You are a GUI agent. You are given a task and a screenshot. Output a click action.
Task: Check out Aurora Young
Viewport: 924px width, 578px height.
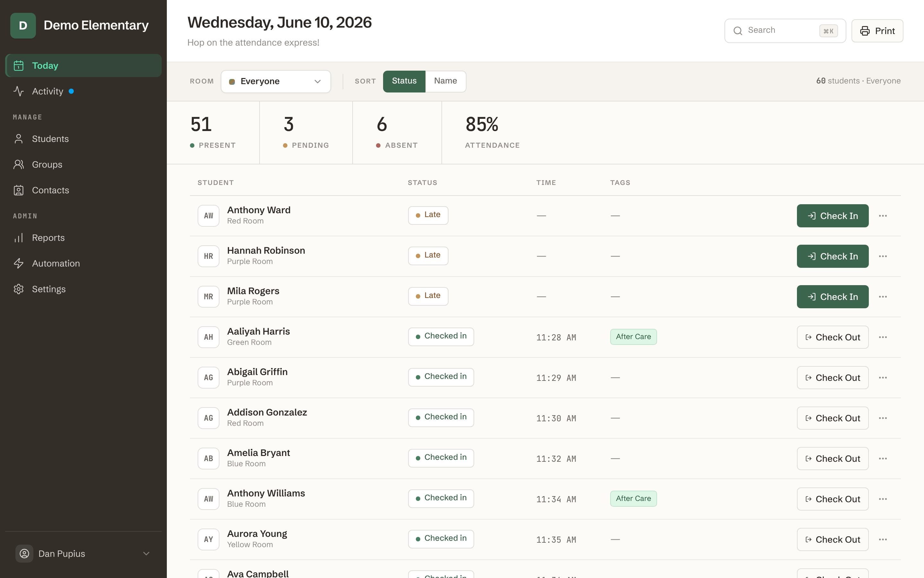832,540
